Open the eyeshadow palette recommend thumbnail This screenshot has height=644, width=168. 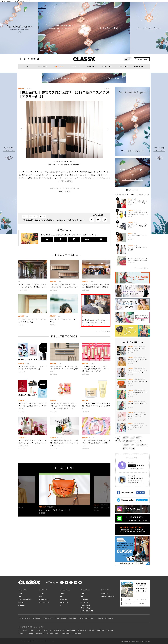tap(64, 269)
